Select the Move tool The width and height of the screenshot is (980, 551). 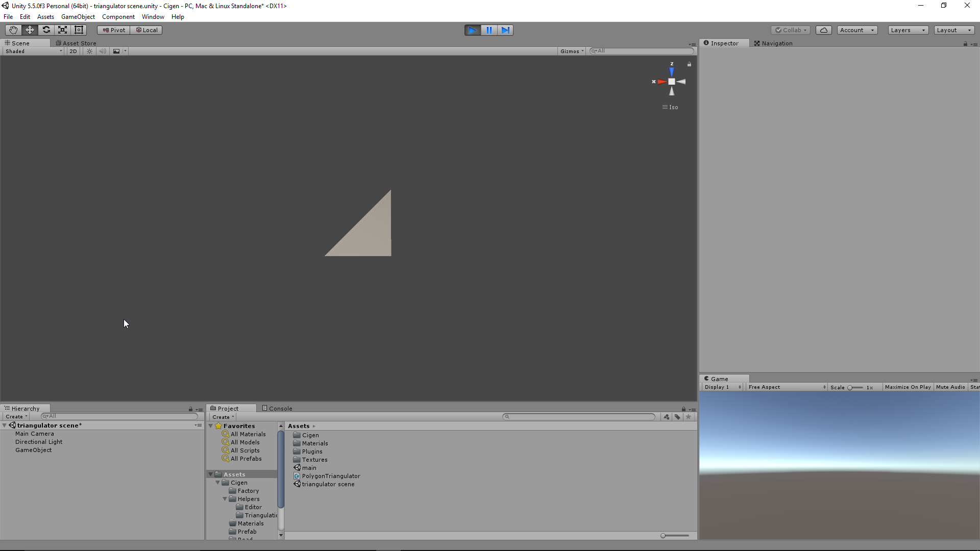pos(30,30)
